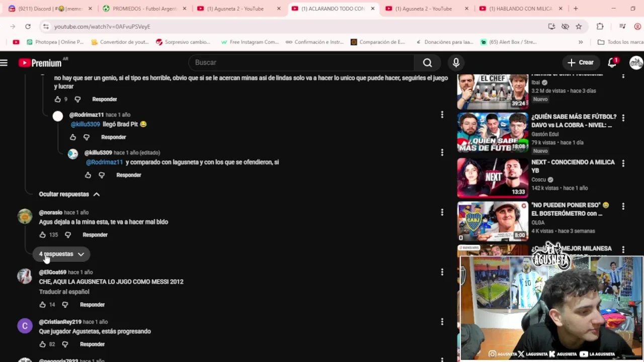Open the account avatar menu
The height and width of the screenshot is (362, 644).
tap(636, 62)
